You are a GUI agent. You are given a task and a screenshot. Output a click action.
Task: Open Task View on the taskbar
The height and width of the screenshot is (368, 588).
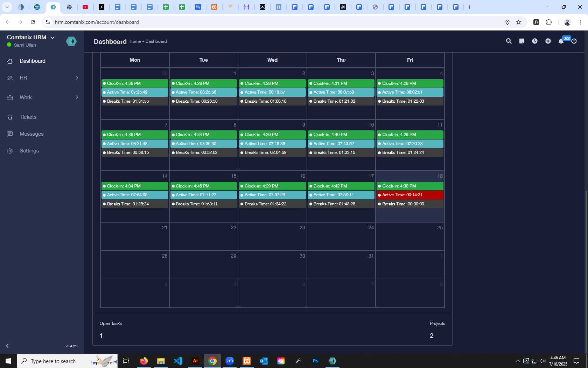coord(126,361)
